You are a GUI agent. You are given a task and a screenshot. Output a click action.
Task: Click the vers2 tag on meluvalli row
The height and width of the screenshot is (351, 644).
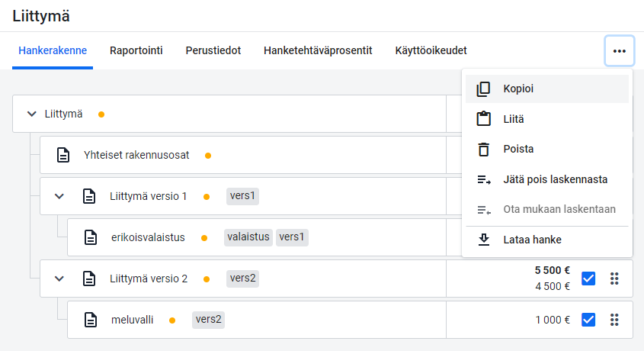coord(208,320)
